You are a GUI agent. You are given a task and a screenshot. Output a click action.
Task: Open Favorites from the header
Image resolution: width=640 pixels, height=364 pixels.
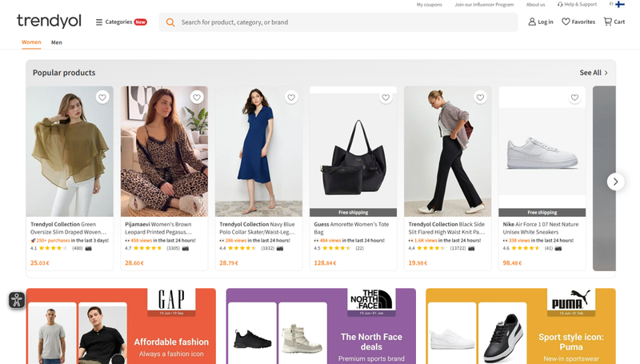(x=578, y=22)
